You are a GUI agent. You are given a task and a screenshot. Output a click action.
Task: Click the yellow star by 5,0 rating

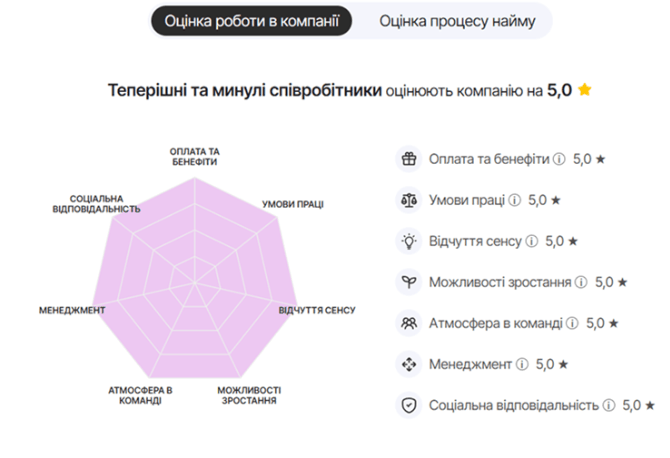[585, 90]
